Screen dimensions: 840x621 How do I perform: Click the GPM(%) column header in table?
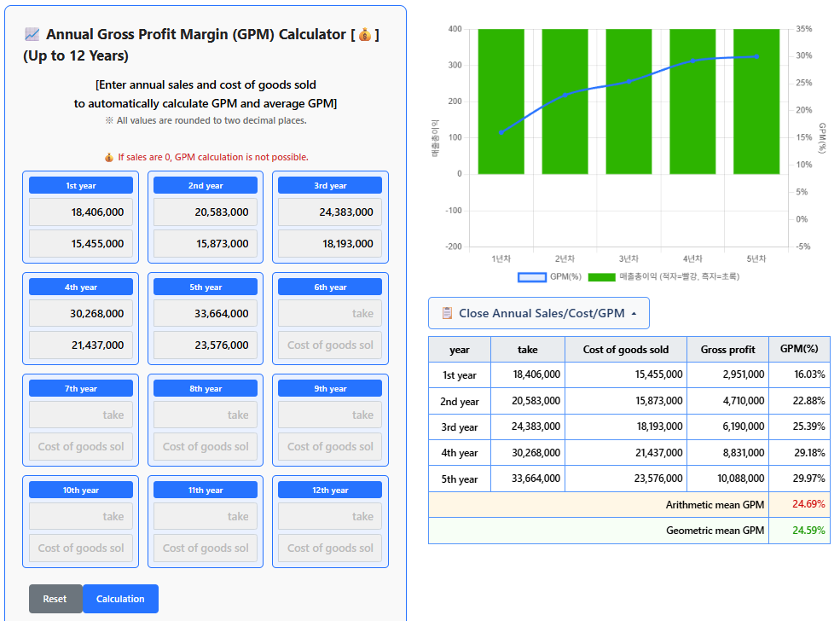[x=799, y=350]
